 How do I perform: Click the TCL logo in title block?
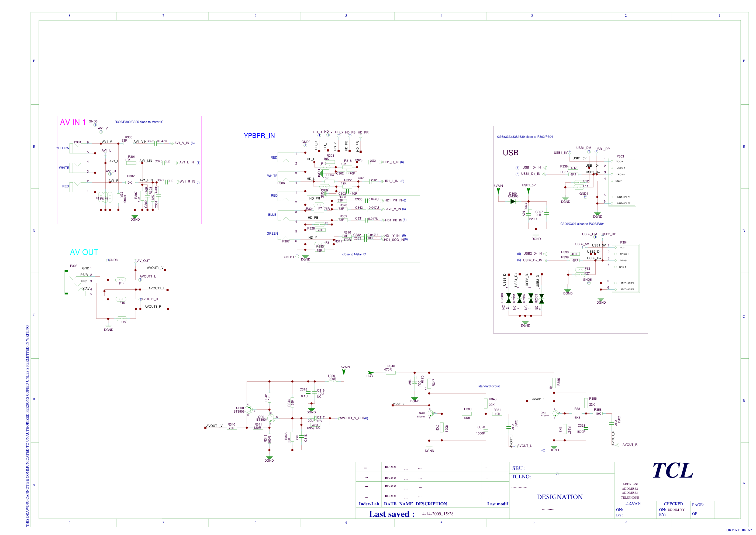pyautogui.click(x=672, y=470)
